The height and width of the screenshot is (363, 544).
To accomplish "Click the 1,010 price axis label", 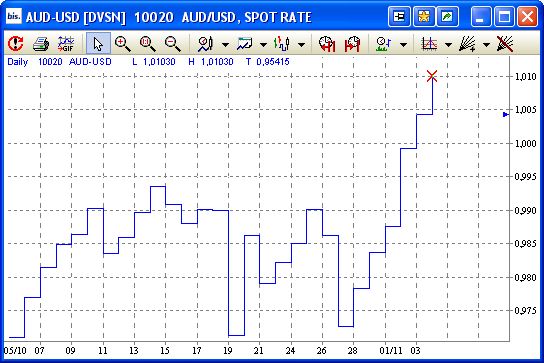I will [525, 76].
